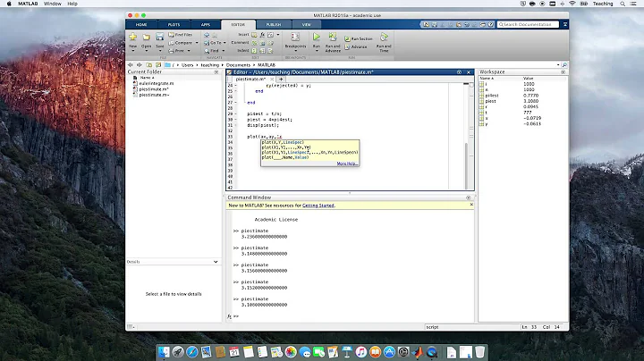Click the MATLAB icon in the Dock
The width and height of the screenshot is (644, 361).
coord(418,352)
